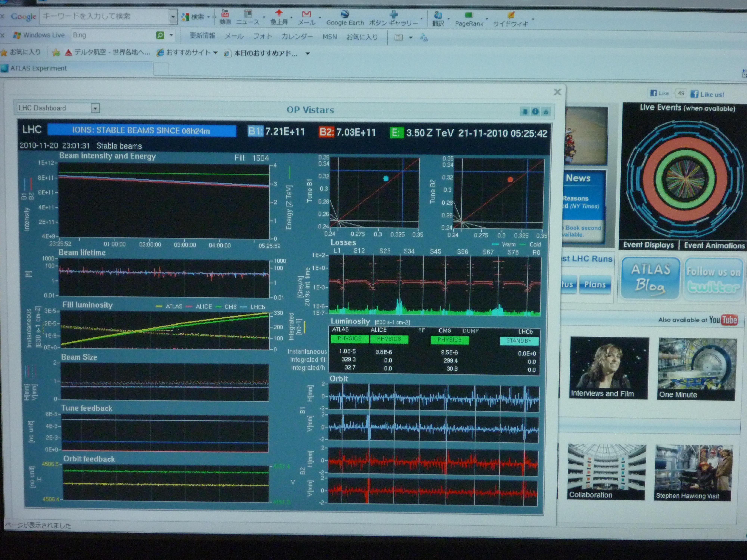The width and height of the screenshot is (747, 560).
Task: Open the 更新情報 menu item
Action: click(x=202, y=35)
